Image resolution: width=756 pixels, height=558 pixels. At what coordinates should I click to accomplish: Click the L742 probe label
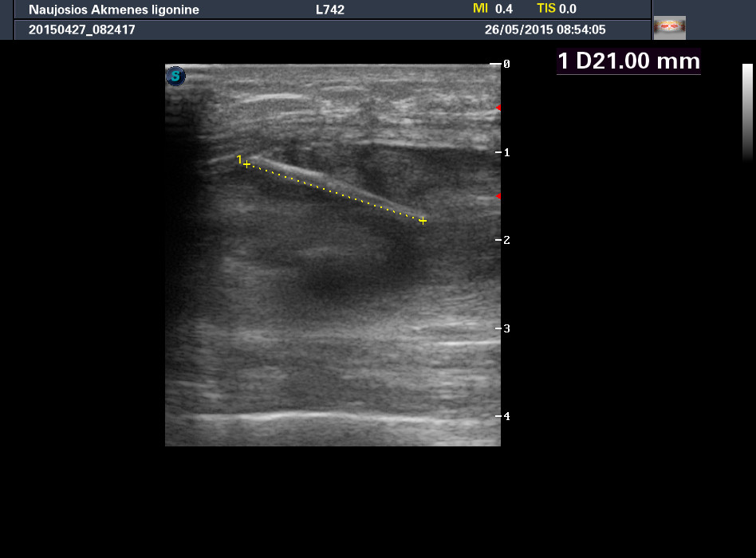[330, 10]
